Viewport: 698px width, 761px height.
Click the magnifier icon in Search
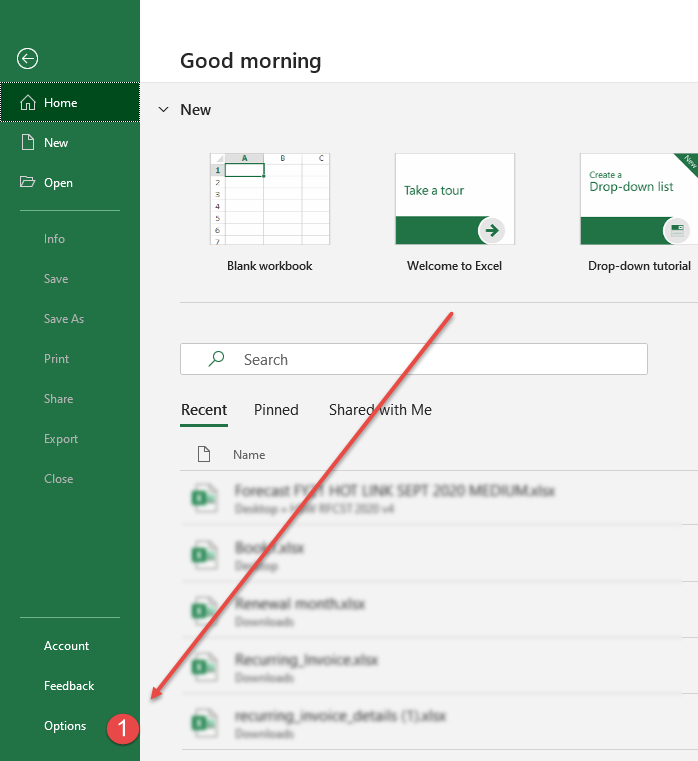pyautogui.click(x=216, y=359)
